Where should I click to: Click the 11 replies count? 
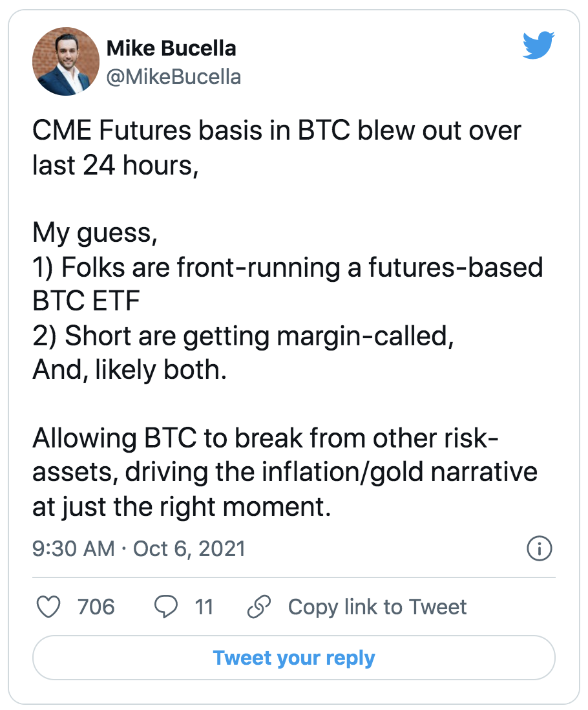coord(204,607)
